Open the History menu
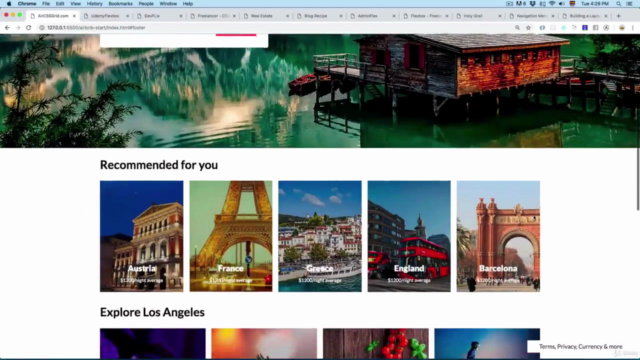 95,4
